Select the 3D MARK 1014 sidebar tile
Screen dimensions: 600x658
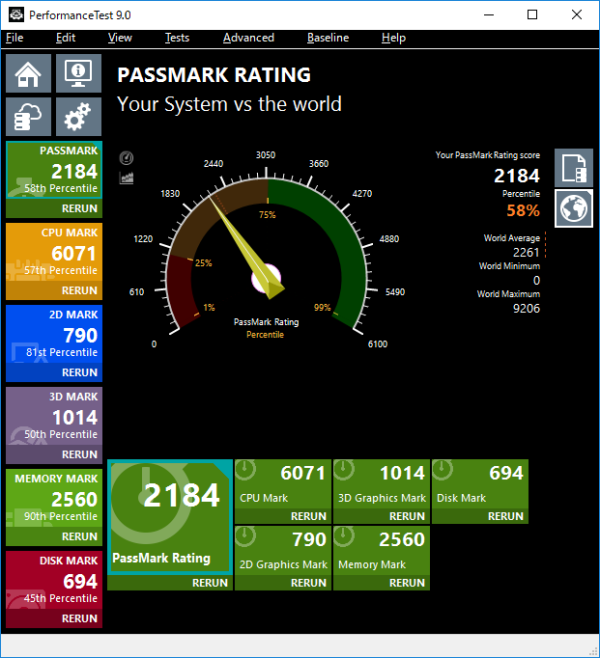54,416
